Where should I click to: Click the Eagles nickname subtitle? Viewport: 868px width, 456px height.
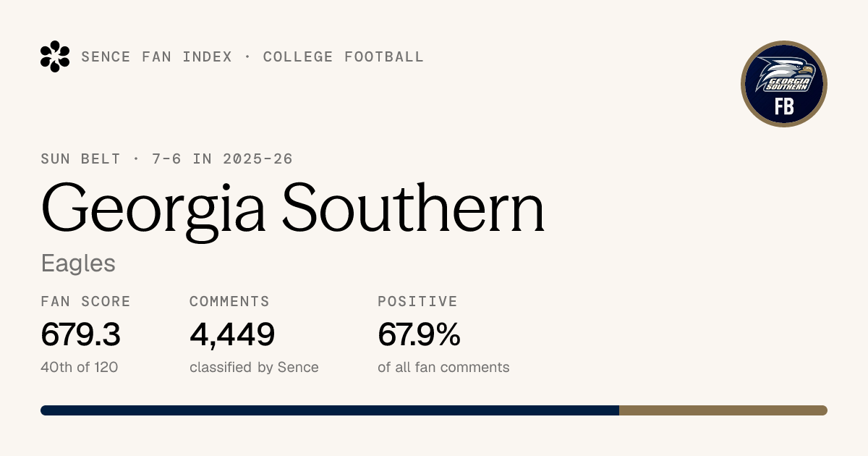(78, 263)
